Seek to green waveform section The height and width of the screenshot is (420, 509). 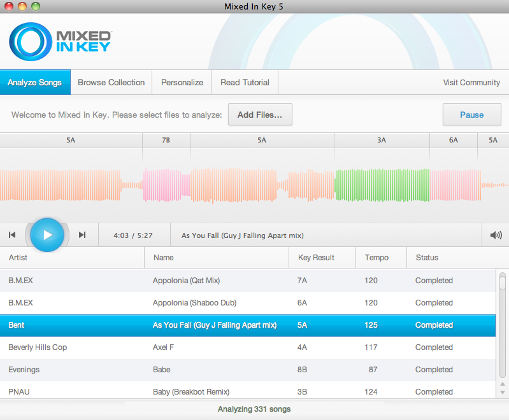tap(382, 185)
